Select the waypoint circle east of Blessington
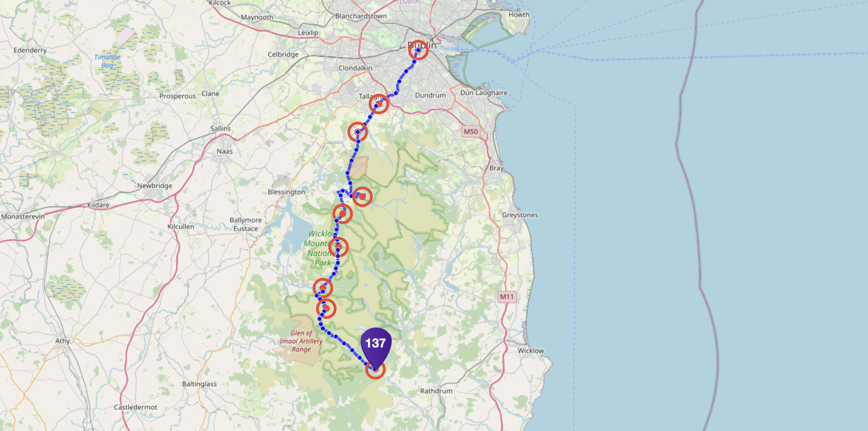 pos(362,197)
